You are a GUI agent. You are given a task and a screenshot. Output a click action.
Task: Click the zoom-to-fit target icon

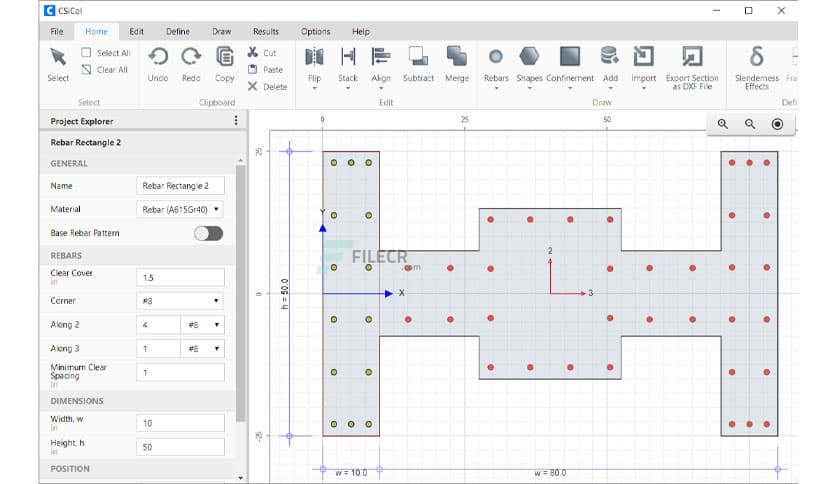(x=777, y=124)
